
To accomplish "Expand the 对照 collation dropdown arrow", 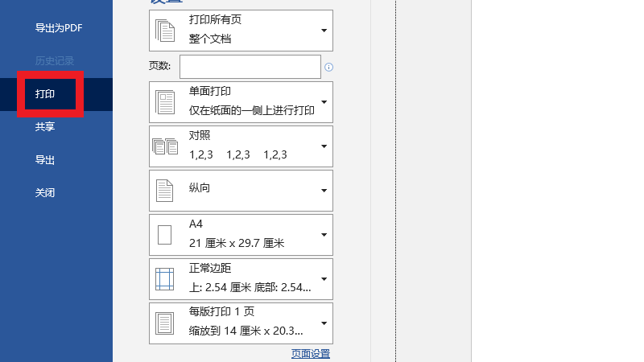I will click(x=324, y=146).
